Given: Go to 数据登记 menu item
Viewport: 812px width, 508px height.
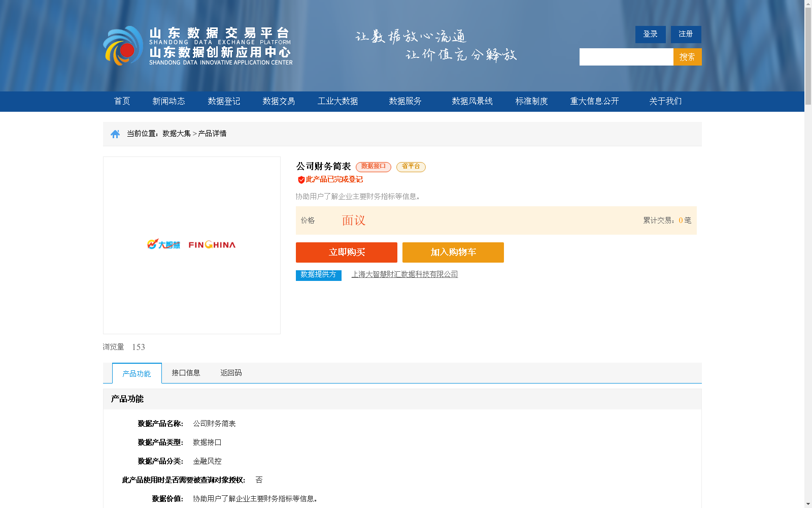Looking at the screenshot, I should pos(224,101).
